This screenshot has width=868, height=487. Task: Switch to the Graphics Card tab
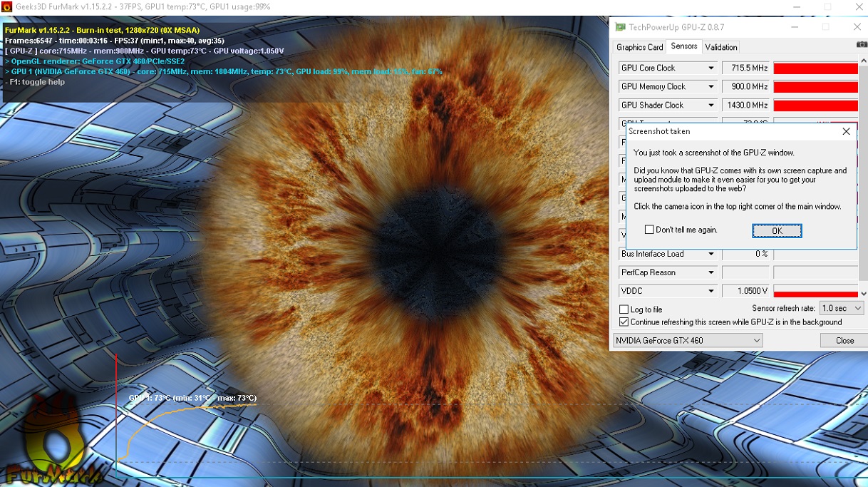click(639, 47)
